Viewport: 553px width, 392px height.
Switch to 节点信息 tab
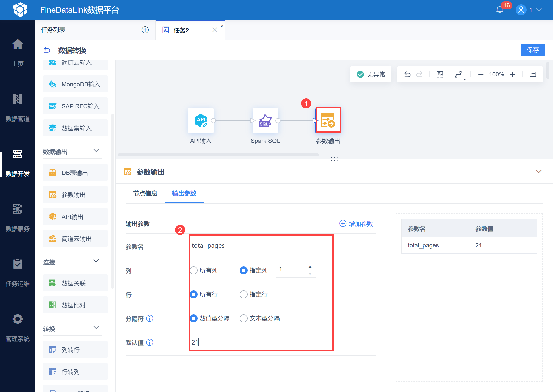pyautogui.click(x=145, y=193)
